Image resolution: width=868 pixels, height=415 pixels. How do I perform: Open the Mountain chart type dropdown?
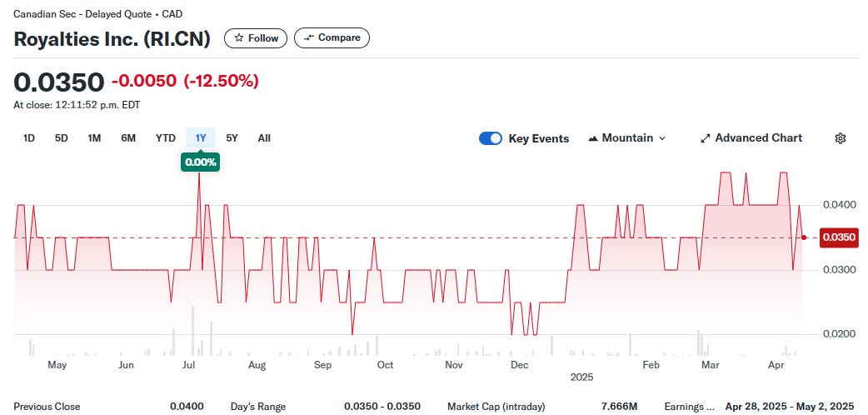pyautogui.click(x=626, y=138)
